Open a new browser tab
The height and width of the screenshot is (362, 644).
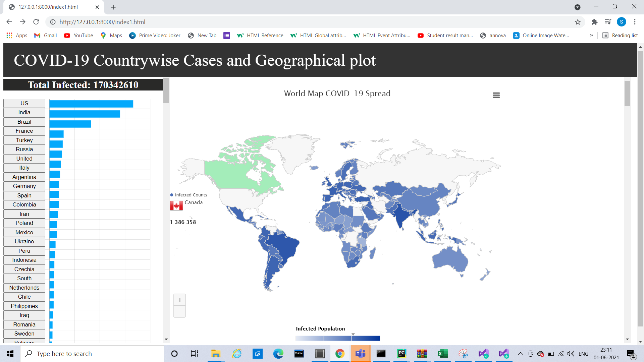[x=113, y=7]
